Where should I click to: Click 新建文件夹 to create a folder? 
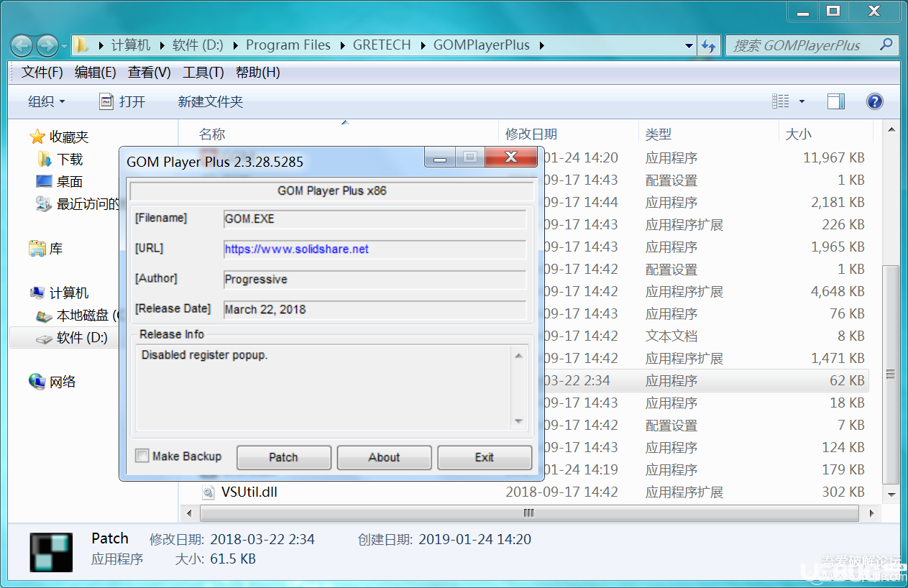(211, 102)
